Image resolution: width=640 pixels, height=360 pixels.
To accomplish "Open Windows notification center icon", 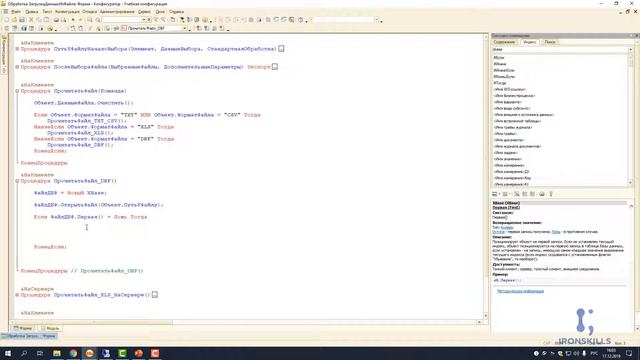I will tap(629, 353).
